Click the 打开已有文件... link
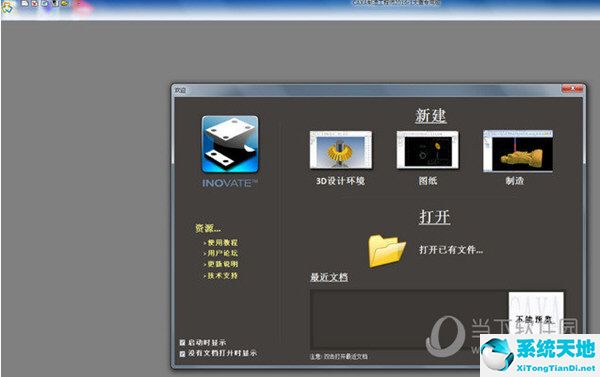This screenshot has width=600, height=377. pyautogui.click(x=451, y=250)
